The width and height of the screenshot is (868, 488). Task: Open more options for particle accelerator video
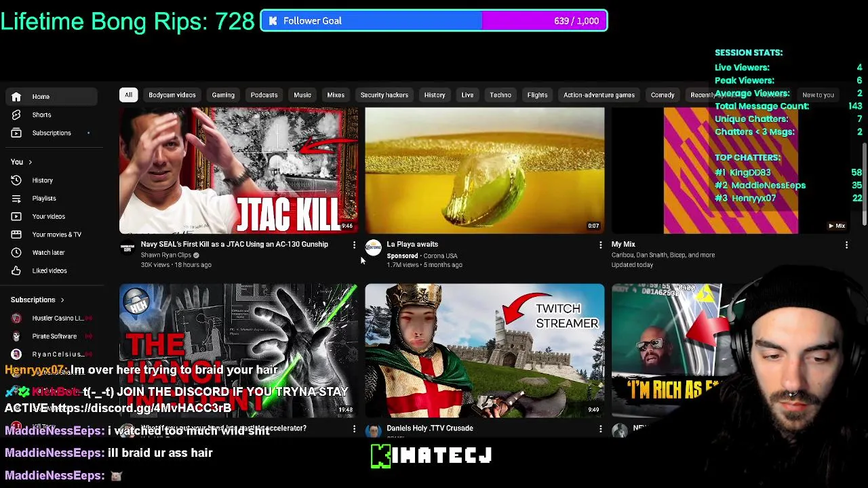354,428
